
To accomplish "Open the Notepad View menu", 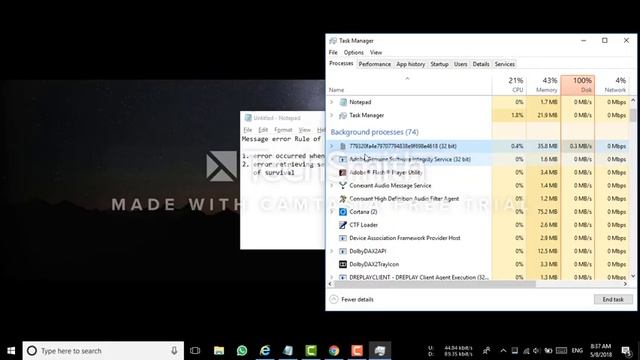I will (x=304, y=130).
